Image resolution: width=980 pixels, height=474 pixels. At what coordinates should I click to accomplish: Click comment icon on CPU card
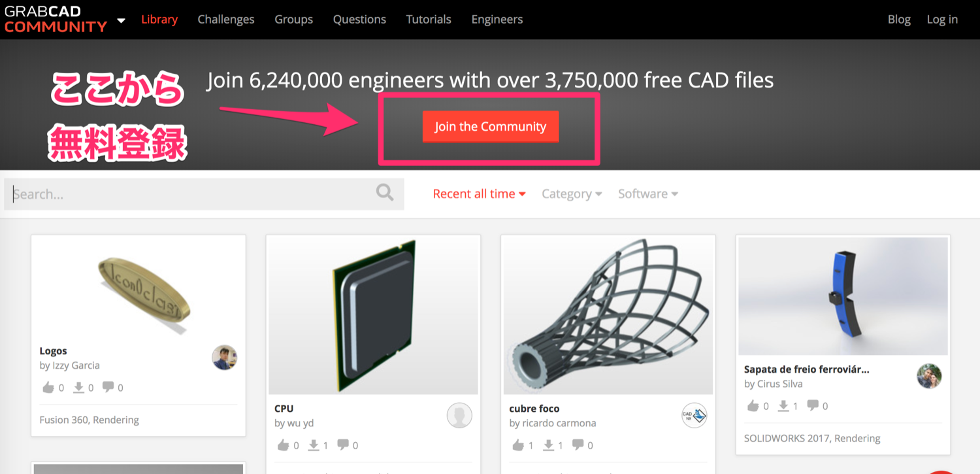click(343, 444)
